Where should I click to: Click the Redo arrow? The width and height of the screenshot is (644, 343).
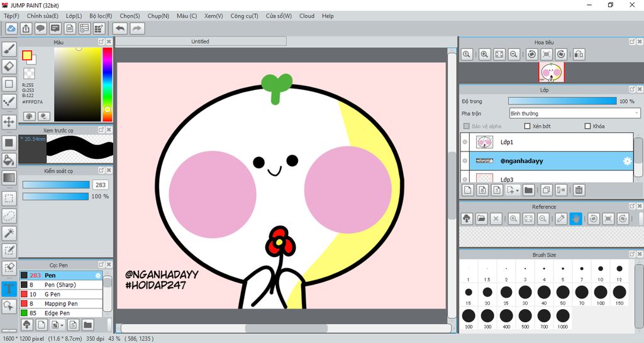coord(137,28)
